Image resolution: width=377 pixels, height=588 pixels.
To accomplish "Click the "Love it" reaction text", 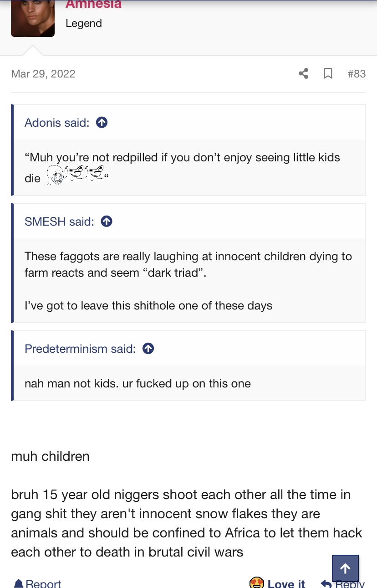I will (286, 583).
